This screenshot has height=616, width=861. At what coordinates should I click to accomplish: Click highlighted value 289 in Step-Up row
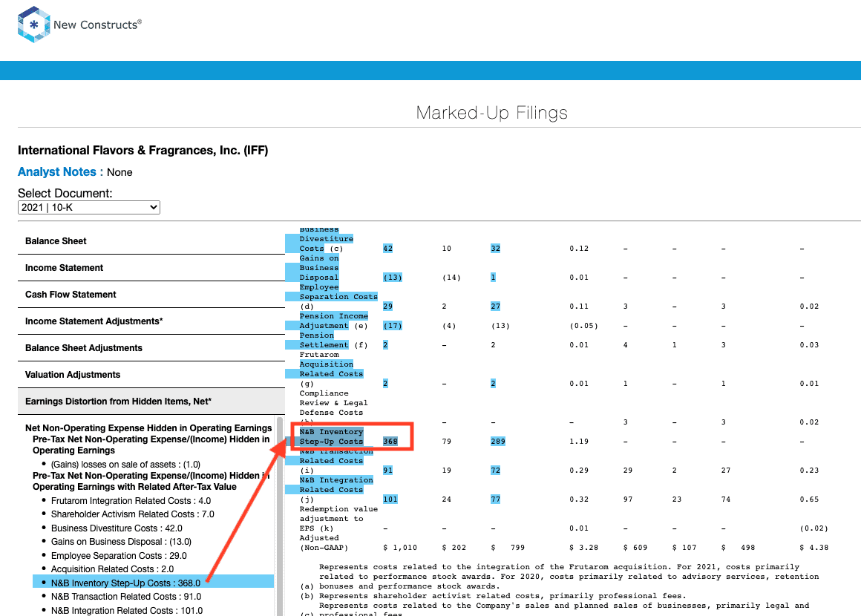pyautogui.click(x=498, y=442)
